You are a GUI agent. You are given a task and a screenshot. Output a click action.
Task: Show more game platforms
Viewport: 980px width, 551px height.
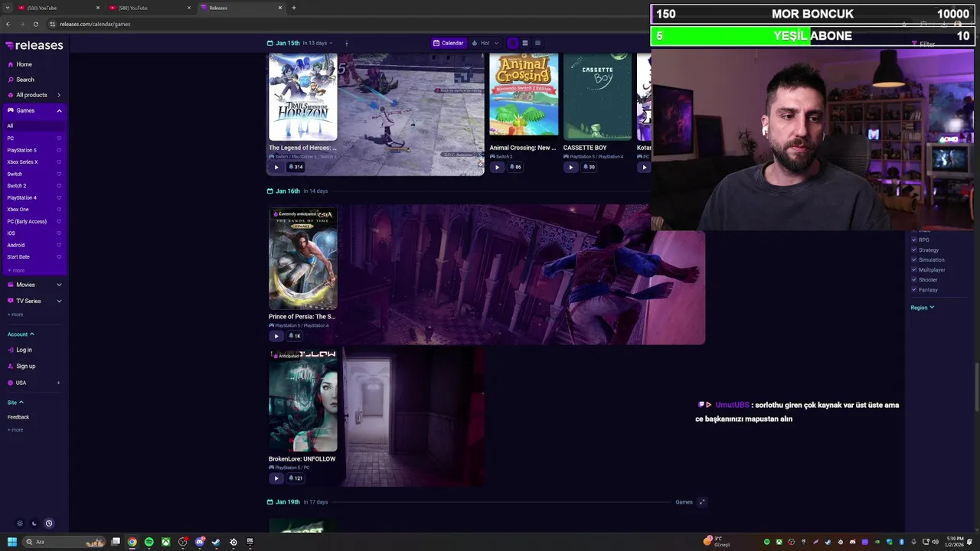[x=16, y=270]
